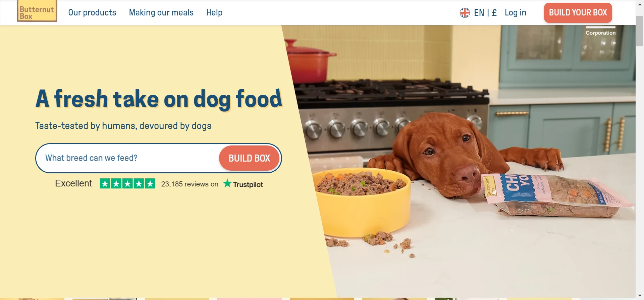The width and height of the screenshot is (644, 300).
Task: Click the UK flag icon
Action: pos(465,13)
